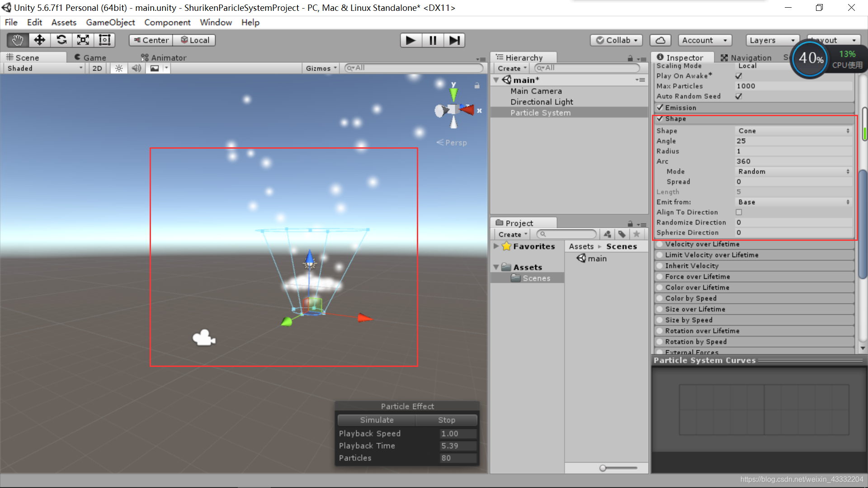
Task: Open the GameObject menu
Action: (x=110, y=22)
